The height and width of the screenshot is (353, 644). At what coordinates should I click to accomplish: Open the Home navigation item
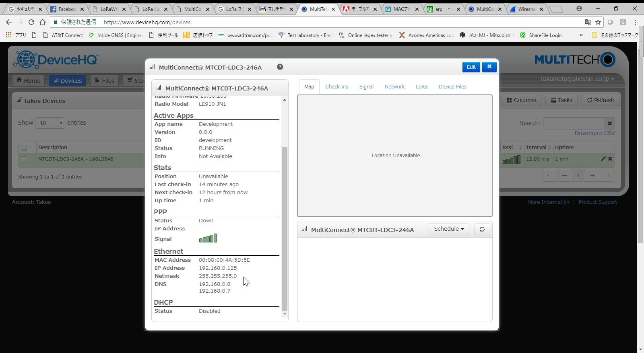[x=28, y=80]
